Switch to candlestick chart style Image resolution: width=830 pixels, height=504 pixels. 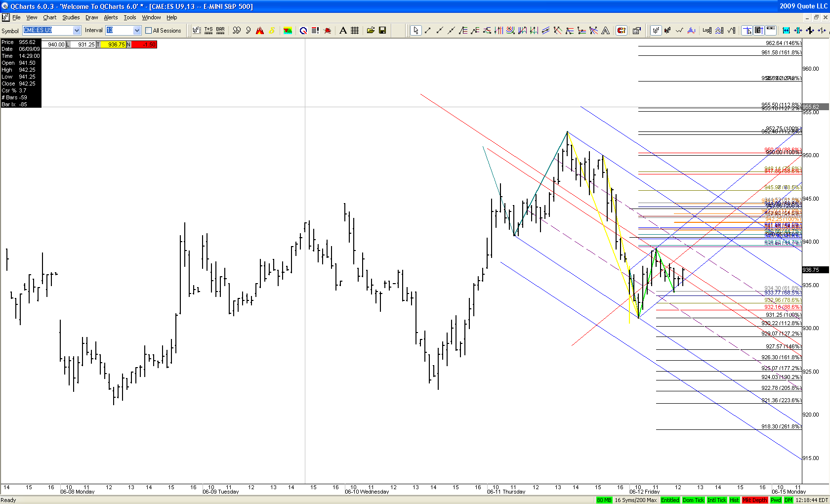(x=667, y=31)
